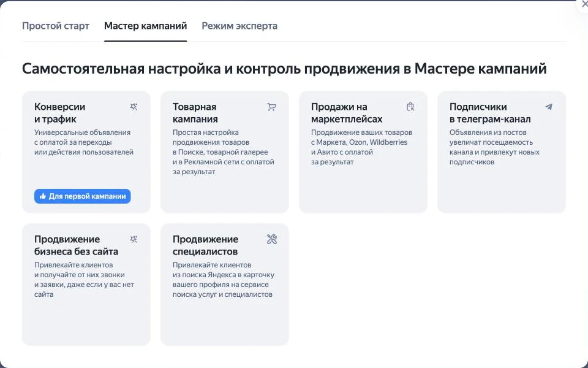Click tools icon on Продвижение специалистов card
Screen dimensions: 588x368
(x=272, y=239)
